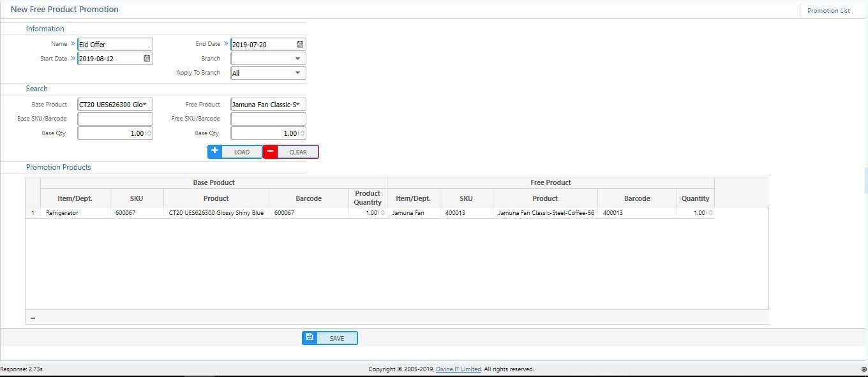Expand the Base Product combo box

pos(146,104)
